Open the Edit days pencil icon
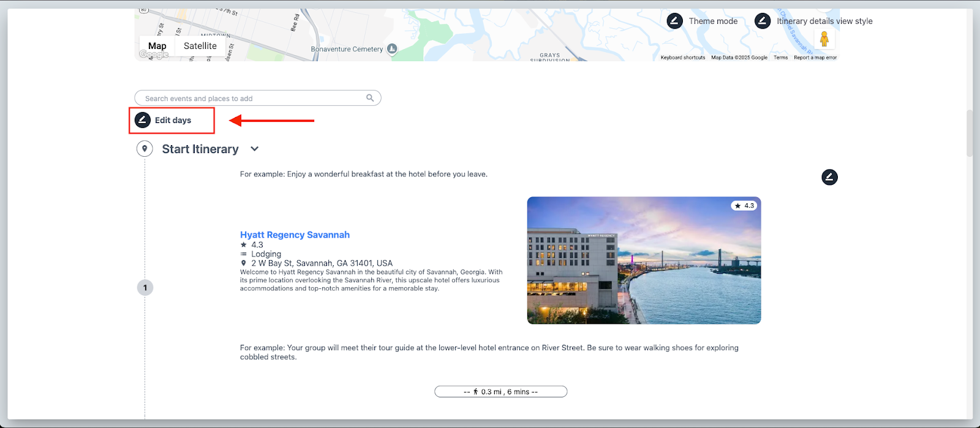 click(143, 120)
